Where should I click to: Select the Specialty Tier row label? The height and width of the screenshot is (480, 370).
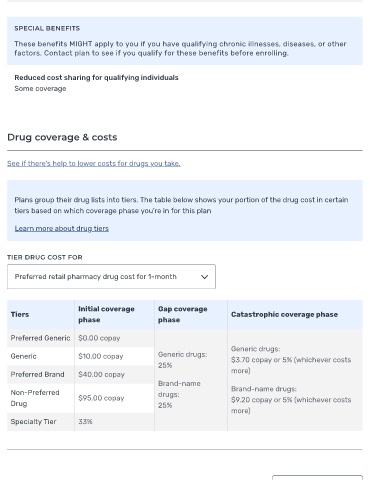(33, 422)
